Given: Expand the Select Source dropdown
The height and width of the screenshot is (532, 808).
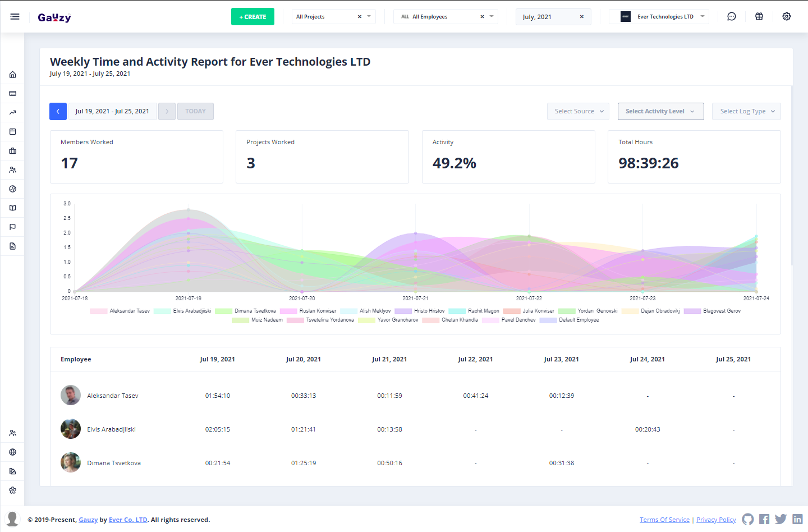Looking at the screenshot, I should click(578, 111).
